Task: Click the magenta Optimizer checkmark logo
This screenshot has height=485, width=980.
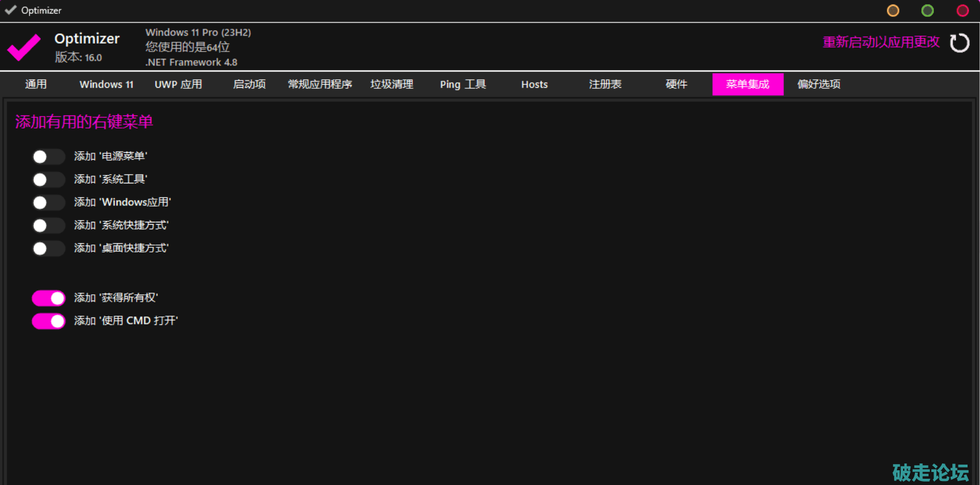Action: [24, 47]
